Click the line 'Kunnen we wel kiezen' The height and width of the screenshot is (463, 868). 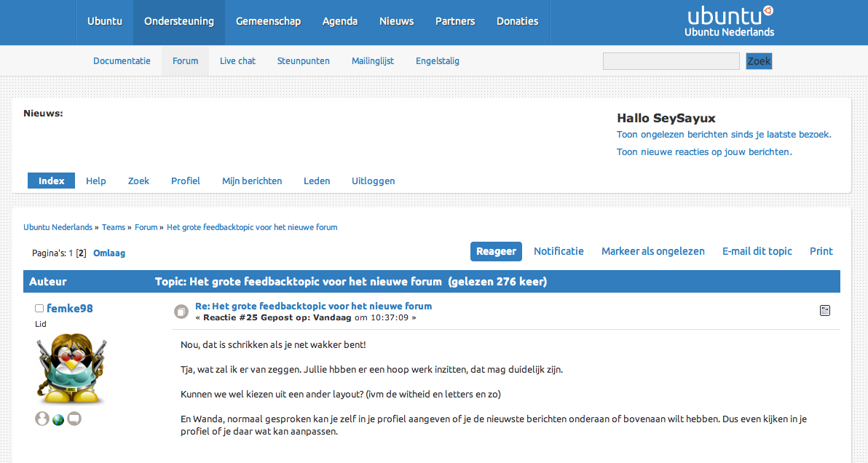tap(341, 394)
